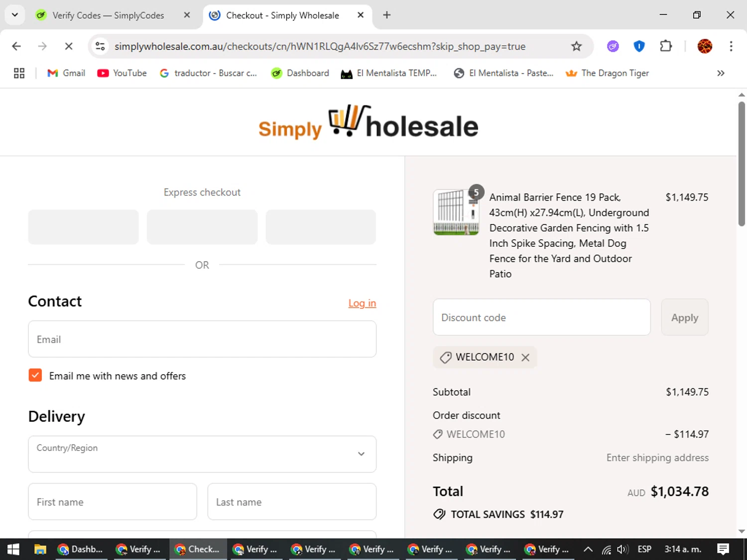Open a new browser tab
The height and width of the screenshot is (560, 747).
click(386, 15)
